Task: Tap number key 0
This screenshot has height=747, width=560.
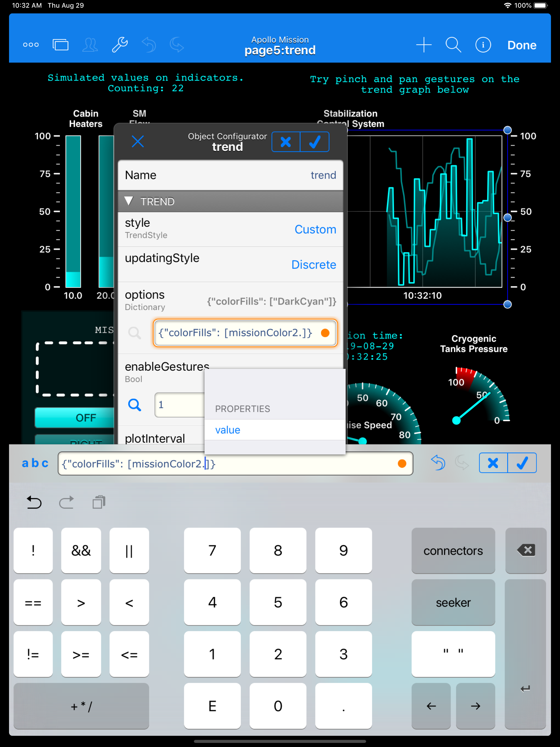Action: pyautogui.click(x=278, y=706)
